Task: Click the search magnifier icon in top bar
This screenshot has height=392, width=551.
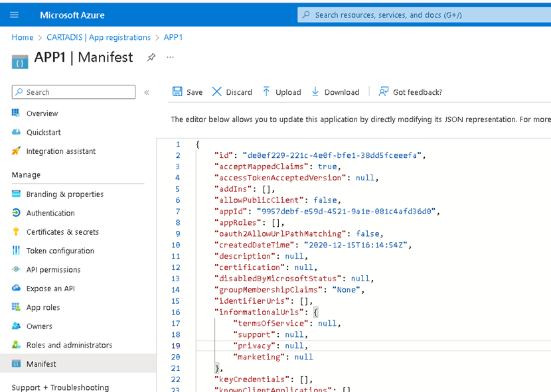Action: [x=306, y=15]
